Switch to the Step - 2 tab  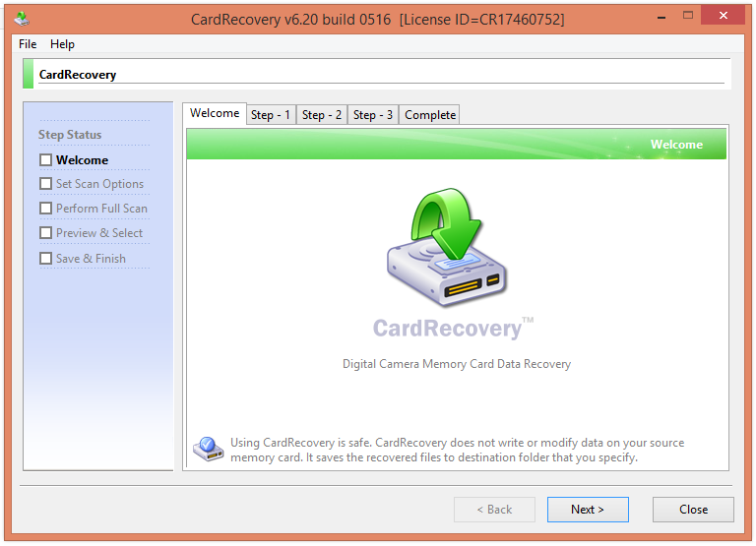pyautogui.click(x=322, y=115)
